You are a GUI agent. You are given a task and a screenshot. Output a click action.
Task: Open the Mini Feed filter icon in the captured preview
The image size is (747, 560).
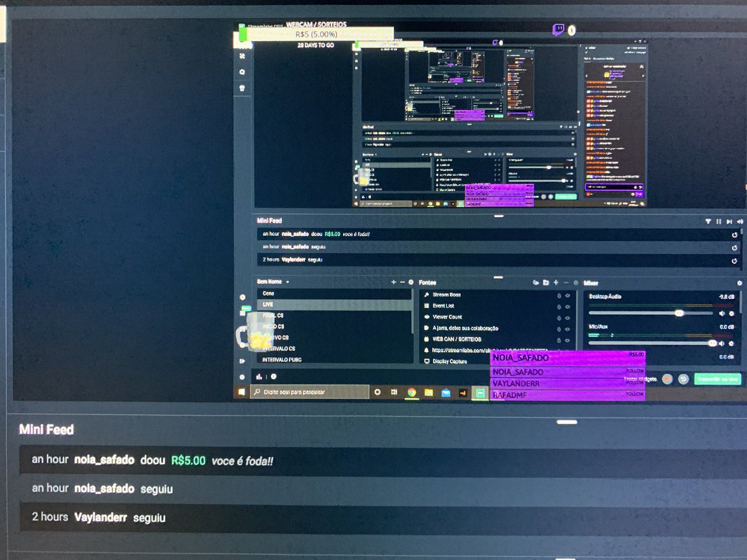[708, 221]
